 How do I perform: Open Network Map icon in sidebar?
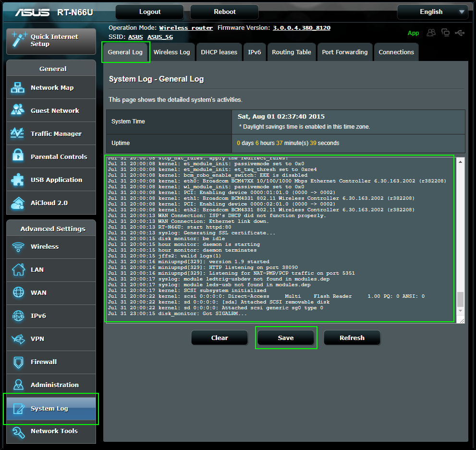18,87
